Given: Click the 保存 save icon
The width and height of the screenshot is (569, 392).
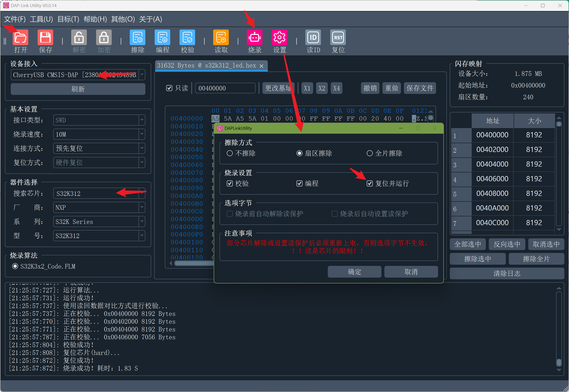Looking at the screenshot, I should click(45, 38).
